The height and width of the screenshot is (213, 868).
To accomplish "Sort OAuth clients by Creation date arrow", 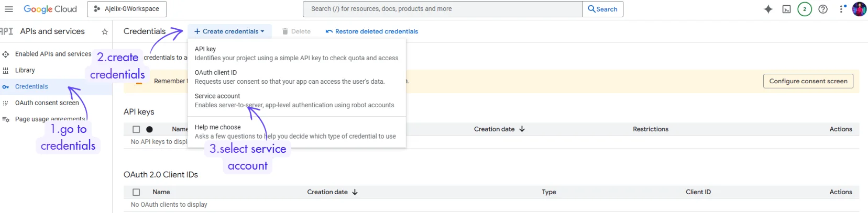I will point(355,192).
